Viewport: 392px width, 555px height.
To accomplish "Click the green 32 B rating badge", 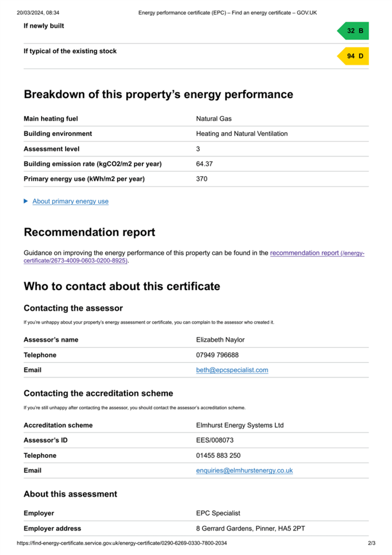I will tap(353, 31).
